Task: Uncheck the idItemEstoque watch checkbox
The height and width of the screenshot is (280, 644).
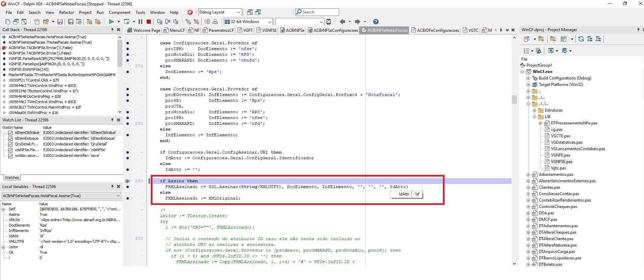Action: (x=10, y=139)
